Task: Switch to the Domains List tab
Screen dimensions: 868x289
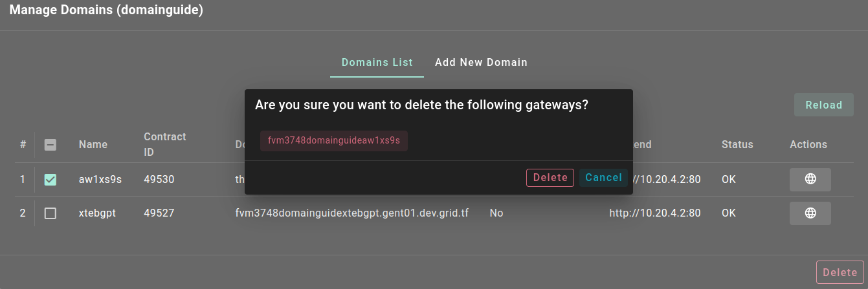Action: click(377, 63)
